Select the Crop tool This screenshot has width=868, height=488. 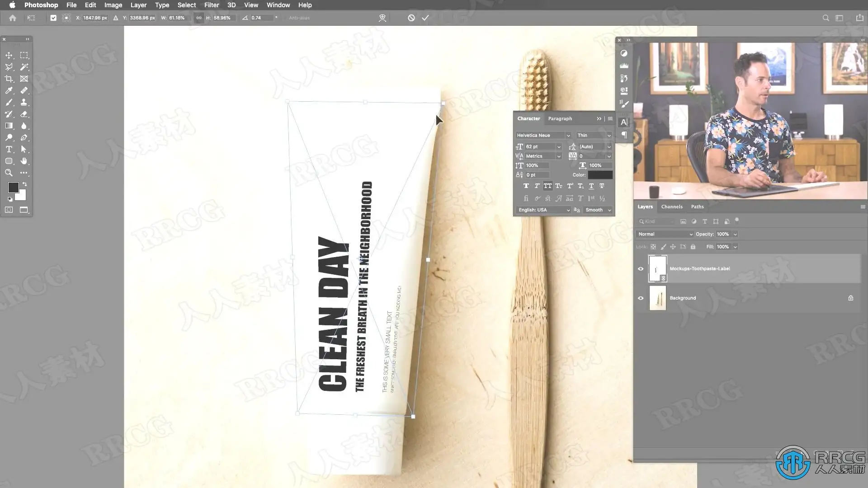tap(9, 79)
